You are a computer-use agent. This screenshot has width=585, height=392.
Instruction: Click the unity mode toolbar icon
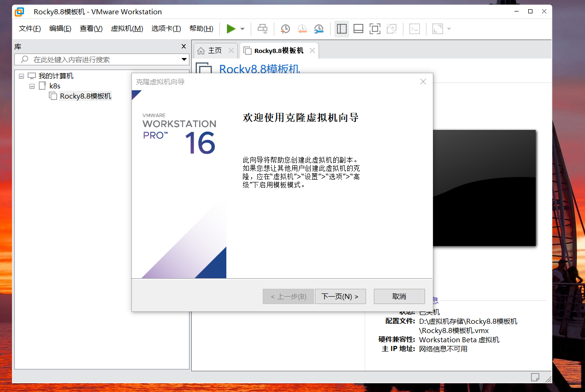[391, 29]
